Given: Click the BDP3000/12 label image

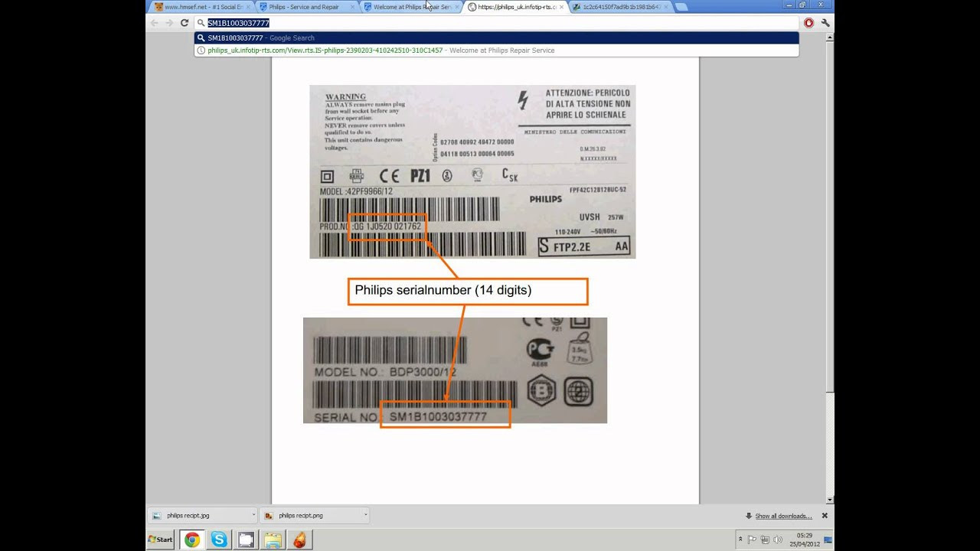Looking at the screenshot, I should 455,370.
